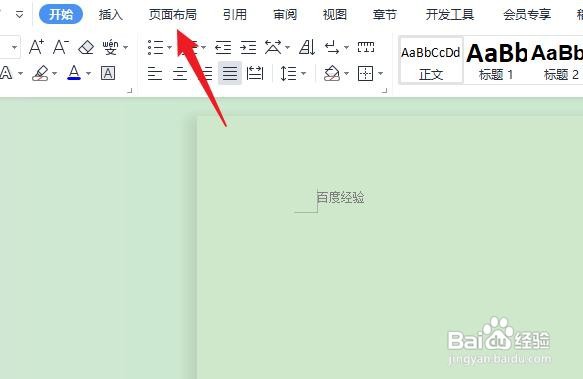The width and height of the screenshot is (583, 379).
Task: Expand bullet list style dropdown arrow
Action: tap(169, 48)
